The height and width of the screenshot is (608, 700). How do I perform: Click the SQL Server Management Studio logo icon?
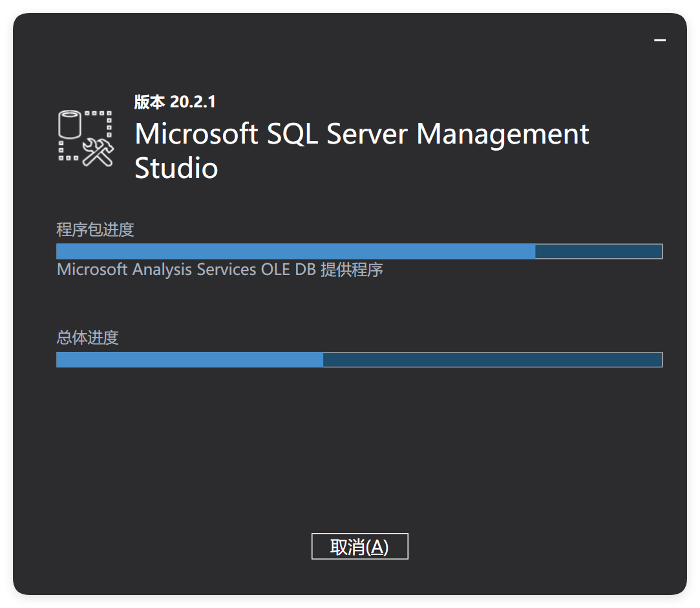coord(86,138)
